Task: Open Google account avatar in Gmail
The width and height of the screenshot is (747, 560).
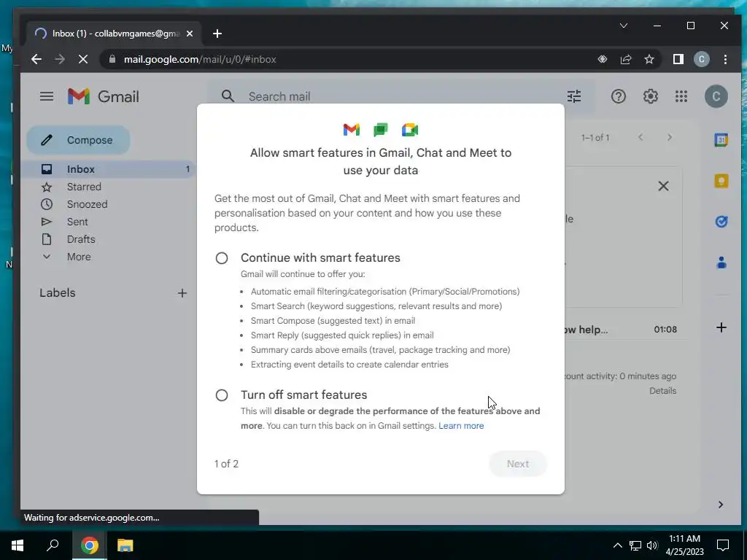Action: 716,97
